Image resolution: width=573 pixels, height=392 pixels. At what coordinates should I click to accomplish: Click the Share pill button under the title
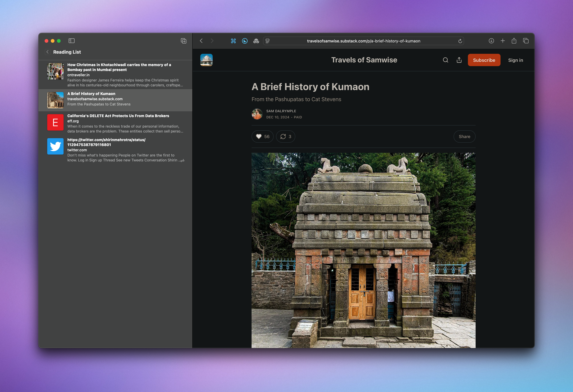pyautogui.click(x=464, y=137)
